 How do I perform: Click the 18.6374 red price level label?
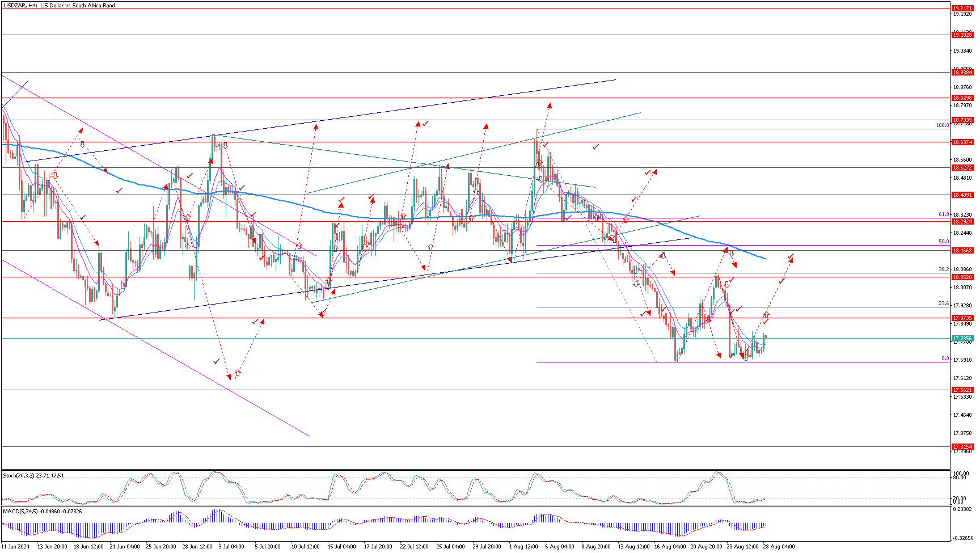962,142
